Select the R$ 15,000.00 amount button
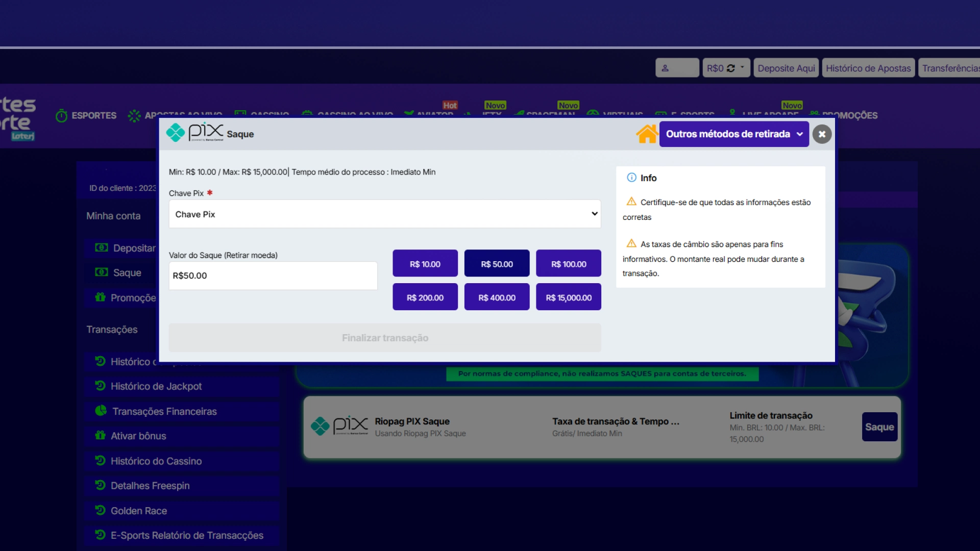 569,297
